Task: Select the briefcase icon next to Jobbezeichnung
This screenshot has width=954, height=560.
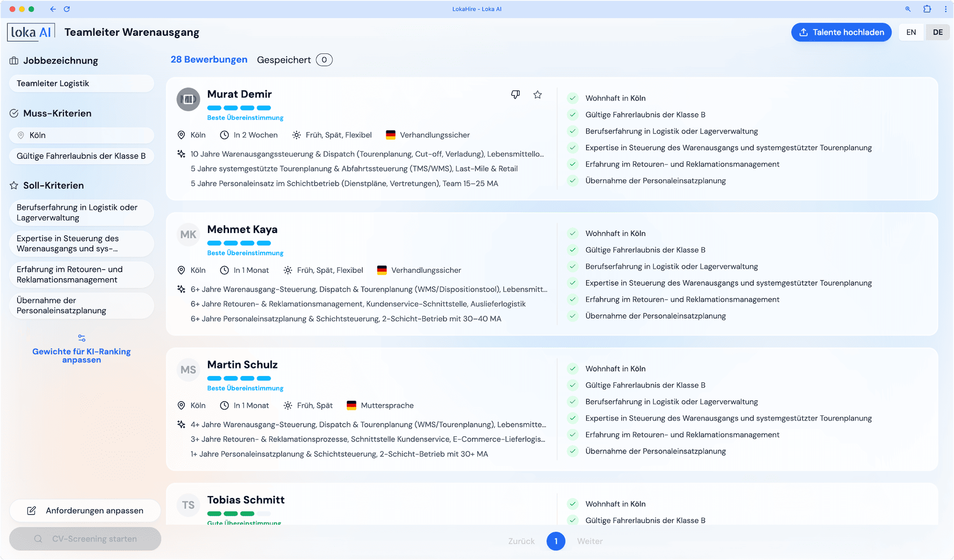Action: point(13,61)
